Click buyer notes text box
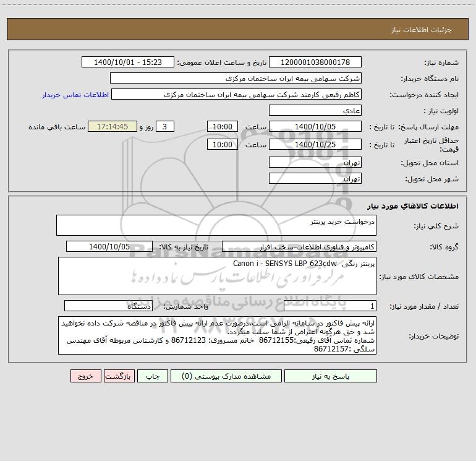 pos(217,335)
